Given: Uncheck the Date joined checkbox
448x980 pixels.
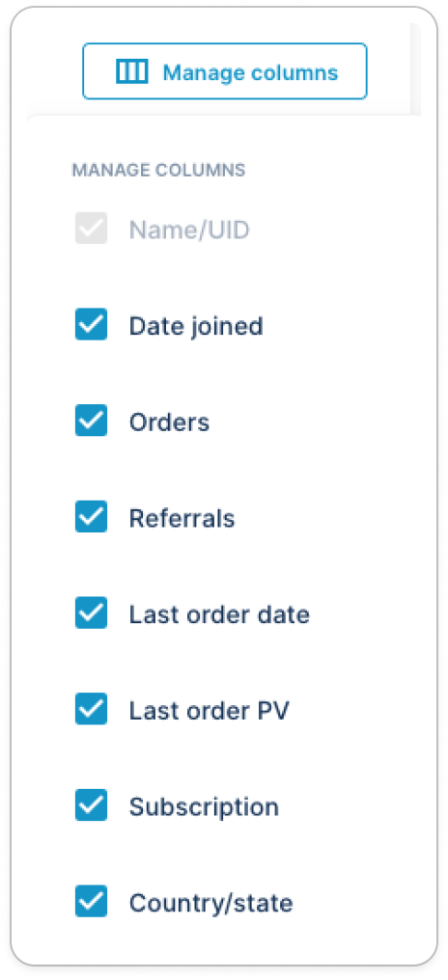Looking at the screenshot, I should point(92,324).
